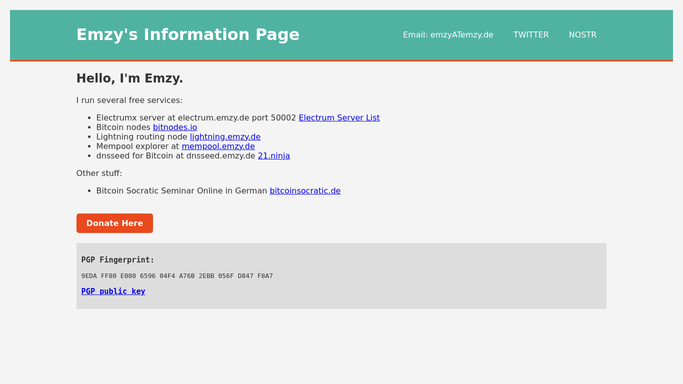Click the 'Other stuff:' text

tap(99, 173)
